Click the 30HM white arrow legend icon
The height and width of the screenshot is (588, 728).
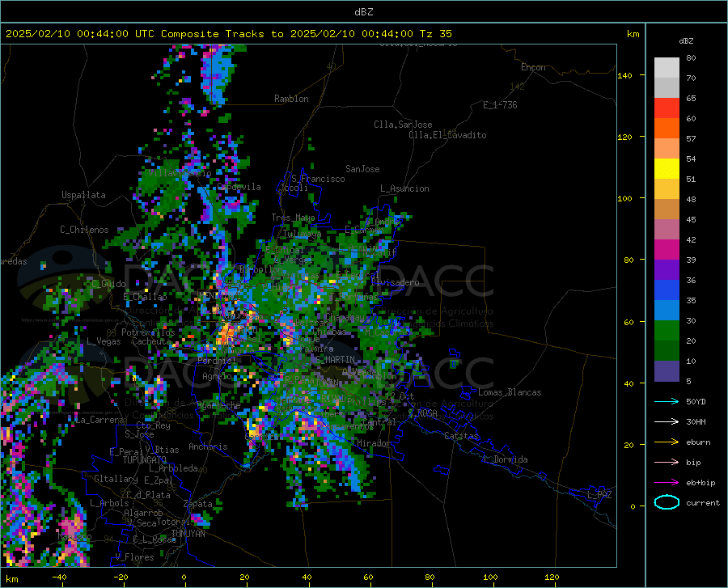point(667,421)
